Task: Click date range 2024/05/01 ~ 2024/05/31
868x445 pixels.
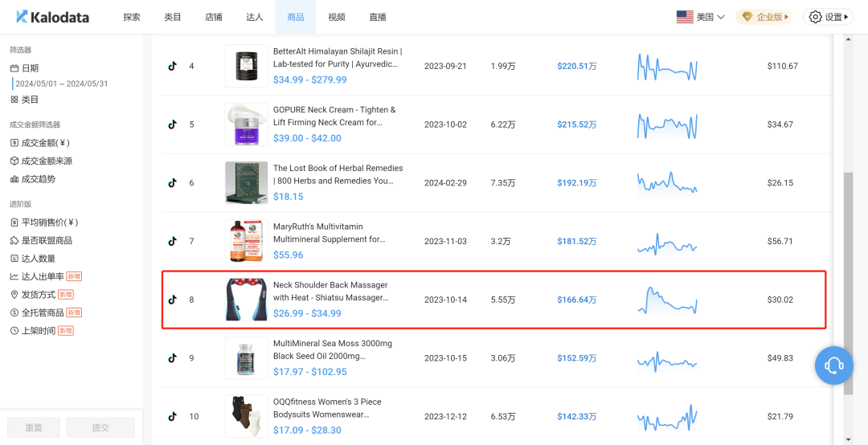Action: [61, 84]
